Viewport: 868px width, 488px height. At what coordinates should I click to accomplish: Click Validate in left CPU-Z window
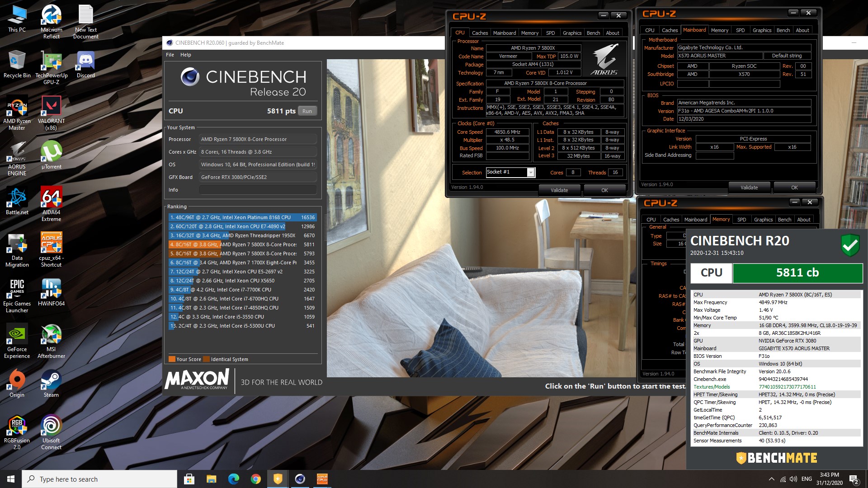click(559, 190)
